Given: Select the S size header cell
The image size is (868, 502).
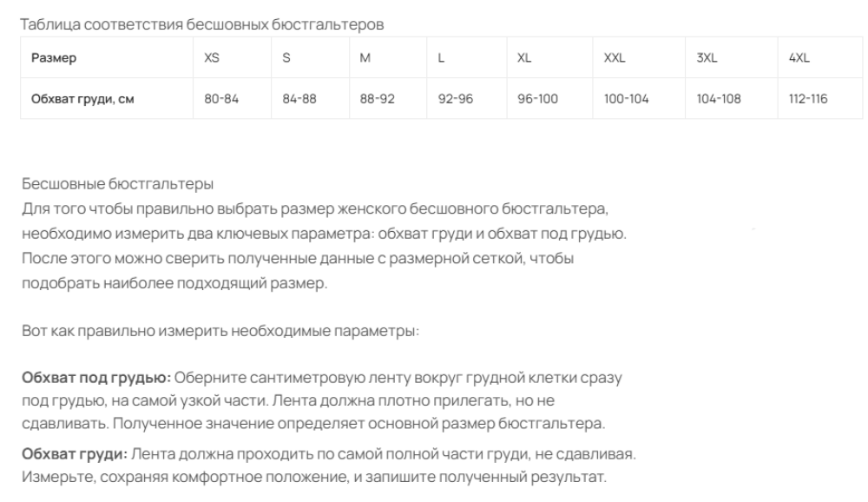Looking at the screenshot, I should point(310,57).
